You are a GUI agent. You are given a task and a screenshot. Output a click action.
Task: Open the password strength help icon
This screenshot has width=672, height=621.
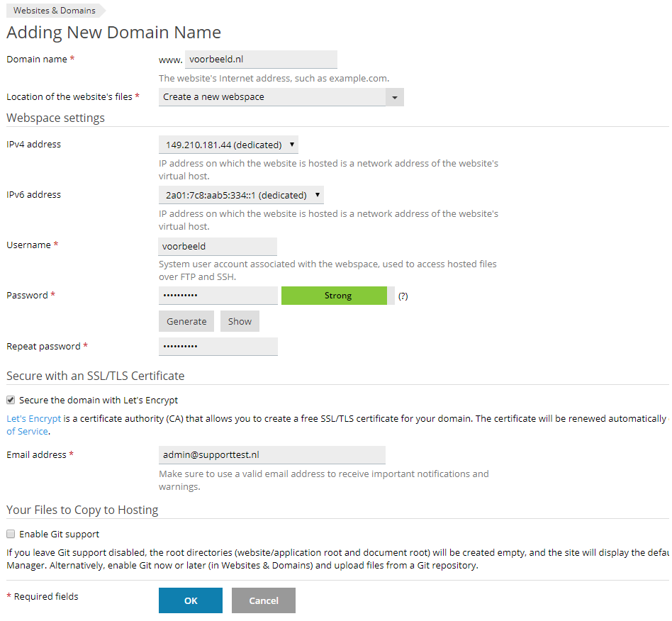click(402, 296)
